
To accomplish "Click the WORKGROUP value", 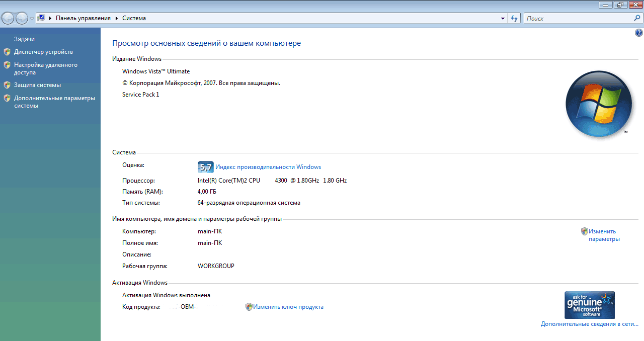I will pos(216,266).
